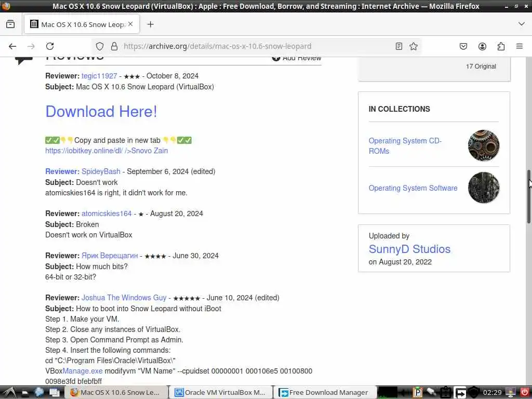Open the clipboard manager tray icon
This screenshot has height=399, width=532.
(x=445, y=393)
